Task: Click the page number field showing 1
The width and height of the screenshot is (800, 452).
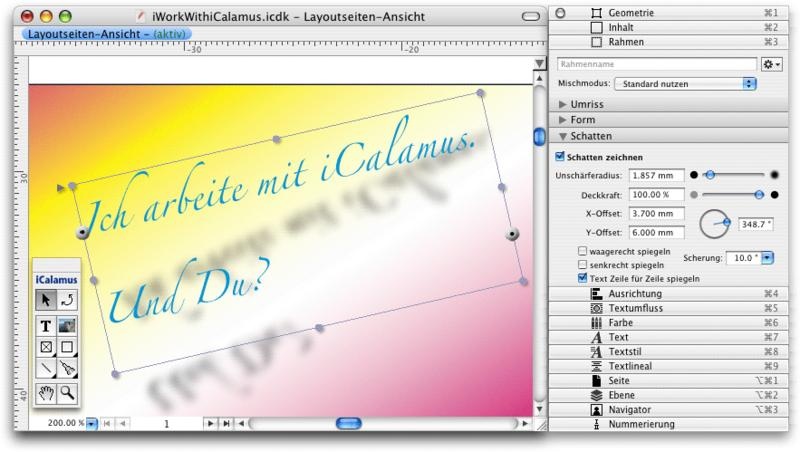Action: (166, 423)
